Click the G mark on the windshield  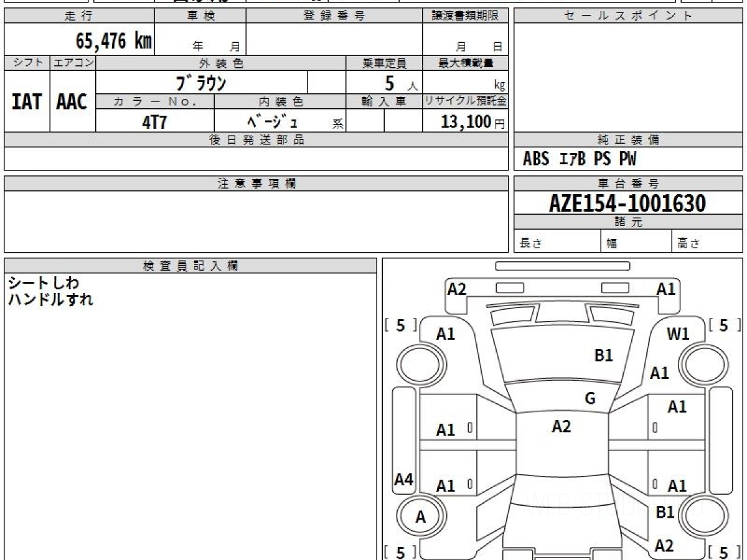pyautogui.click(x=590, y=399)
